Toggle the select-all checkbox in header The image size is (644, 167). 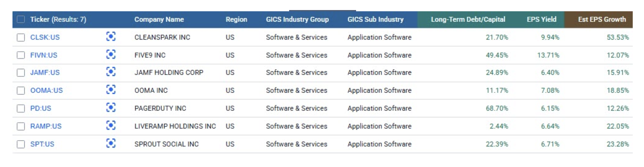[x=21, y=19]
